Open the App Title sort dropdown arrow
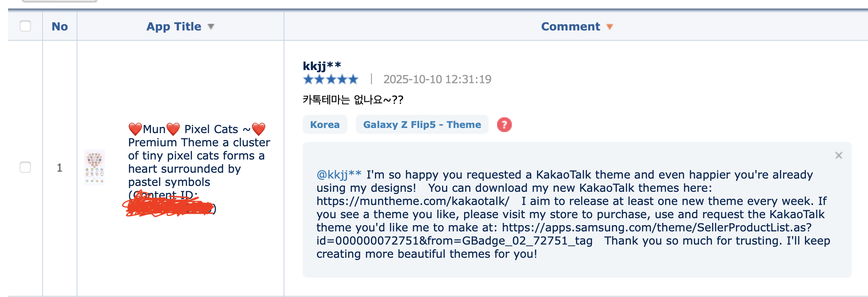This screenshot has width=868, height=297. tap(211, 26)
